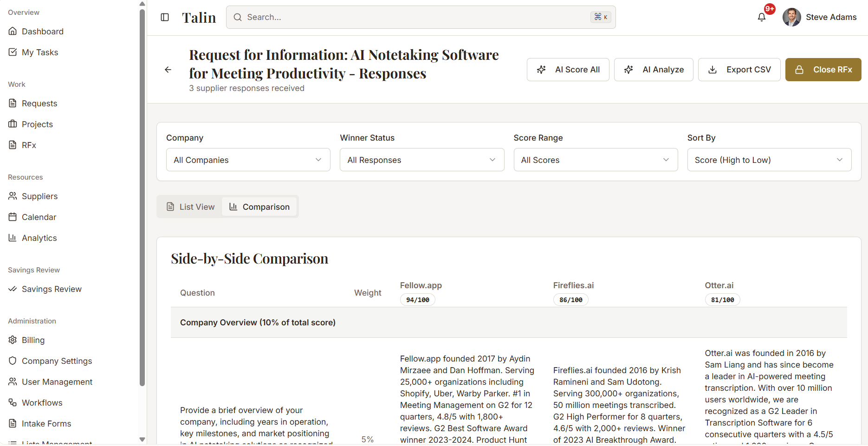The width and height of the screenshot is (868, 446).
Task: Click the Steve Adams user name
Action: click(831, 17)
